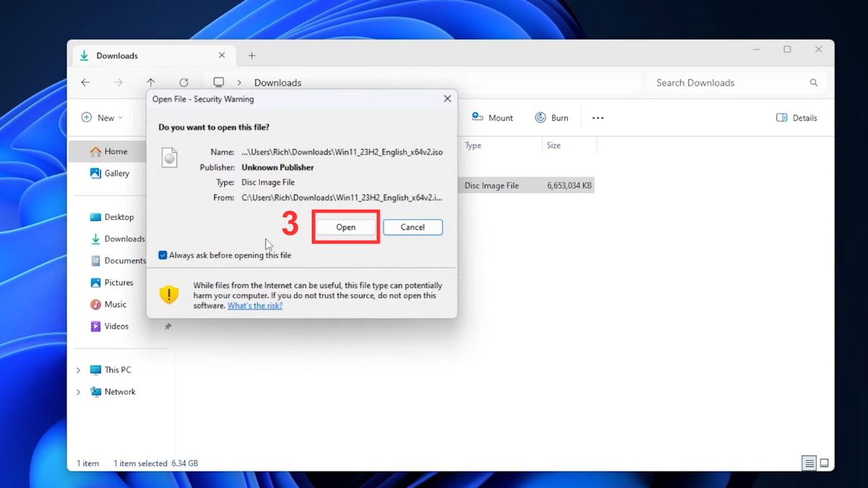Click the Search Downloads input field
The image size is (868, 488).
(x=723, y=82)
